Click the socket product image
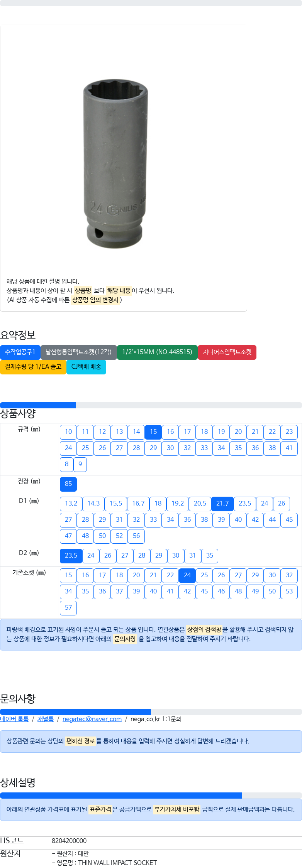 click(115, 164)
